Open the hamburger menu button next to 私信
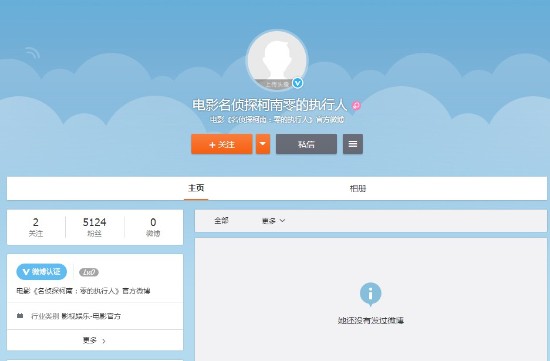550x361 pixels. click(353, 144)
